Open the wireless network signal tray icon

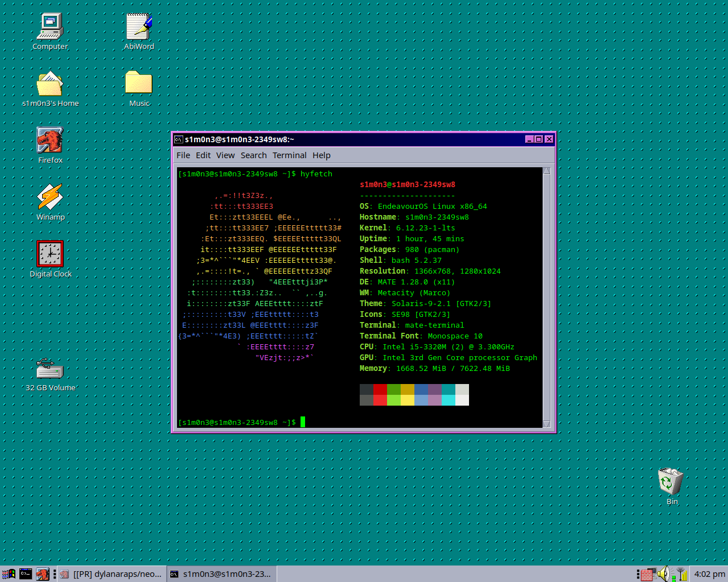click(681, 574)
